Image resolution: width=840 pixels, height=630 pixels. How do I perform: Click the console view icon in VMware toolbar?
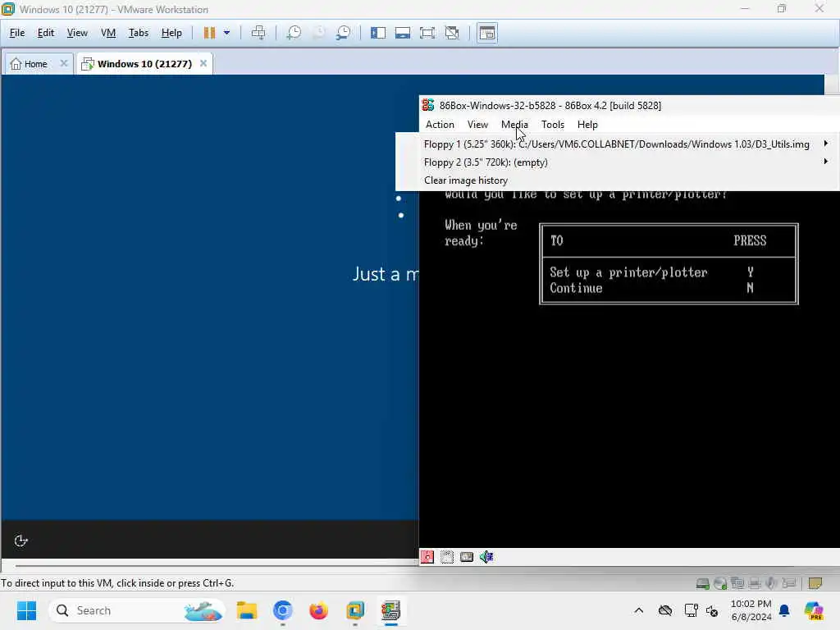pos(487,33)
